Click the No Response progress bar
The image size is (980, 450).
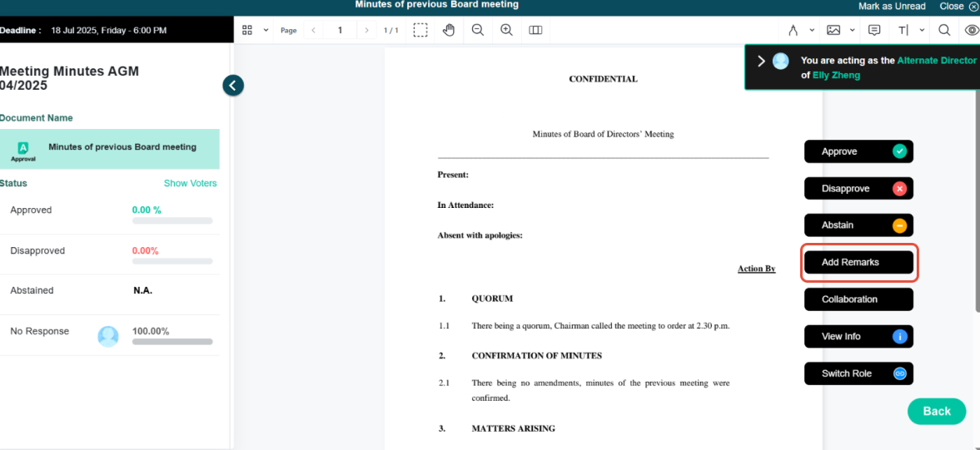coord(172,342)
